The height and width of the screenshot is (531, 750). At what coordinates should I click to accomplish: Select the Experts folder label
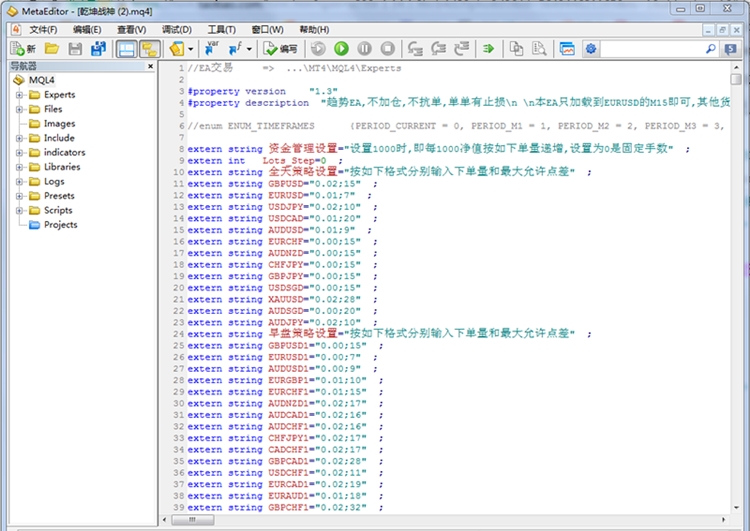[x=59, y=94]
